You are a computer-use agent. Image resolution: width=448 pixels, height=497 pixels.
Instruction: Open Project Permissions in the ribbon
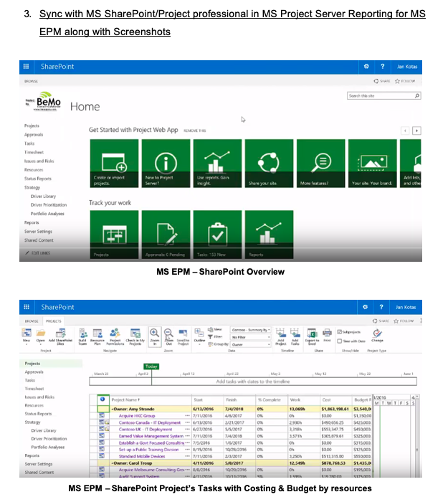115,336
